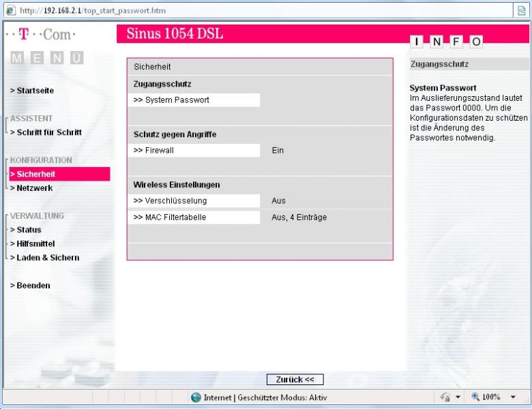Screen dimensions: 532x409
Task: Open the zoom level dropdown arrow
Action: point(513,397)
